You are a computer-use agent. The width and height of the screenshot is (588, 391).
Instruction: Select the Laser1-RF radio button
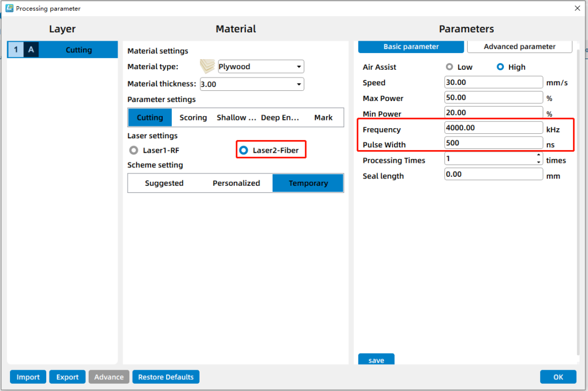(134, 150)
